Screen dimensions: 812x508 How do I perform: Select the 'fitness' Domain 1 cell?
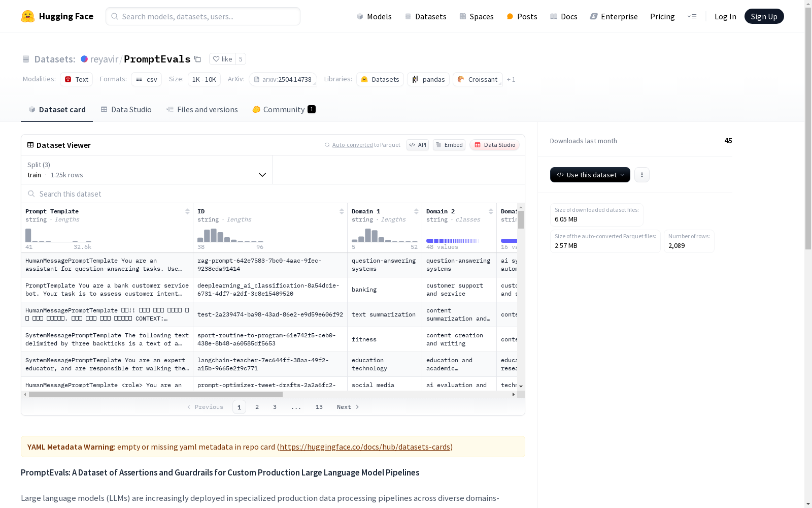(x=385, y=339)
